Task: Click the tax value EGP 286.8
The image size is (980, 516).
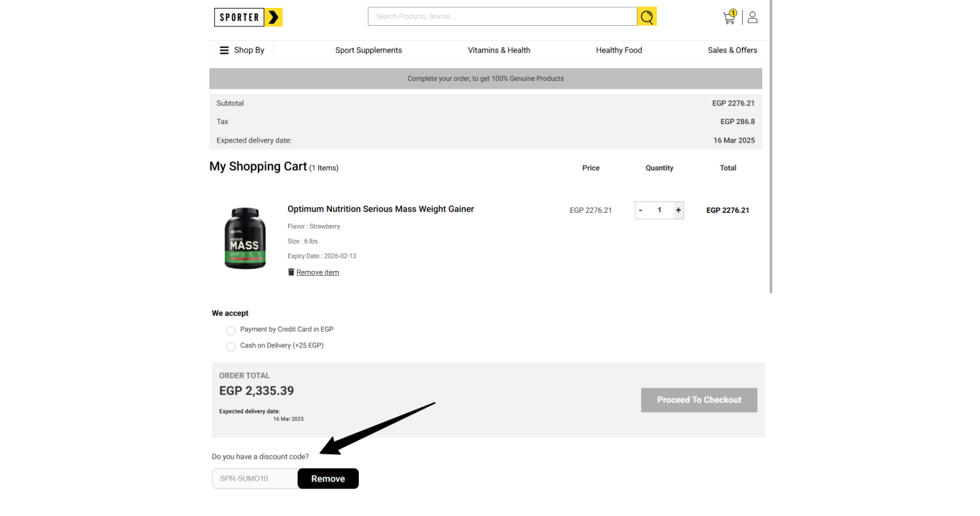Action: pyautogui.click(x=737, y=122)
